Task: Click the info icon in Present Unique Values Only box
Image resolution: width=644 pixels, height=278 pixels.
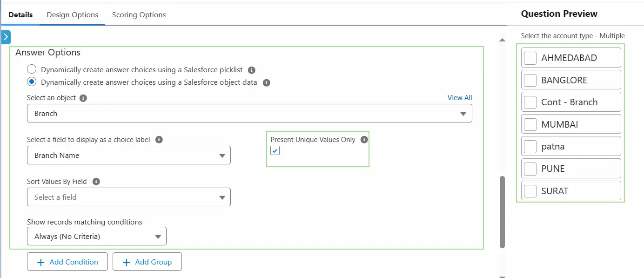Action: 363,139
